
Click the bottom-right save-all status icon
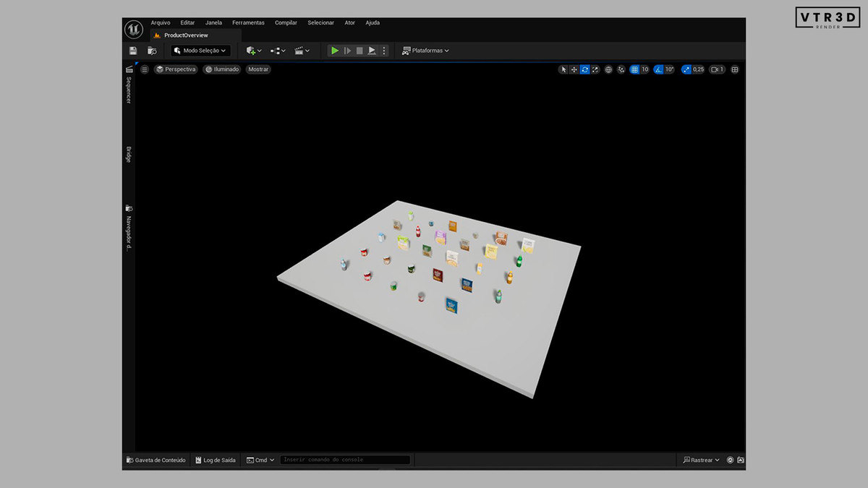click(x=741, y=460)
